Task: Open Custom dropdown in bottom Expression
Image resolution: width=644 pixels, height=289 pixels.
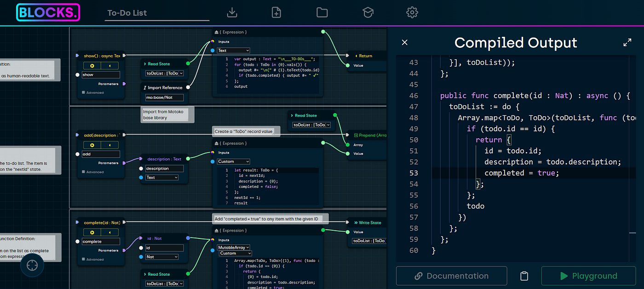Action: [235, 253]
